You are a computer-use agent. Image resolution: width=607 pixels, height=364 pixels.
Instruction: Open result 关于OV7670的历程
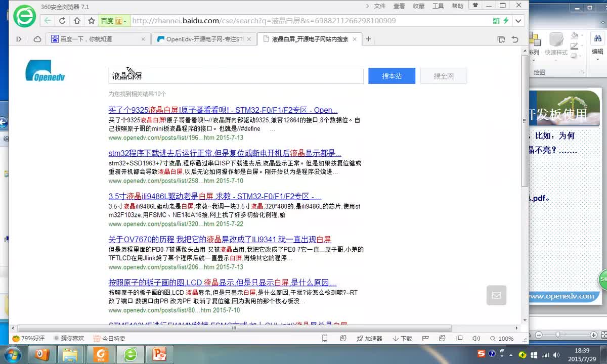220,239
